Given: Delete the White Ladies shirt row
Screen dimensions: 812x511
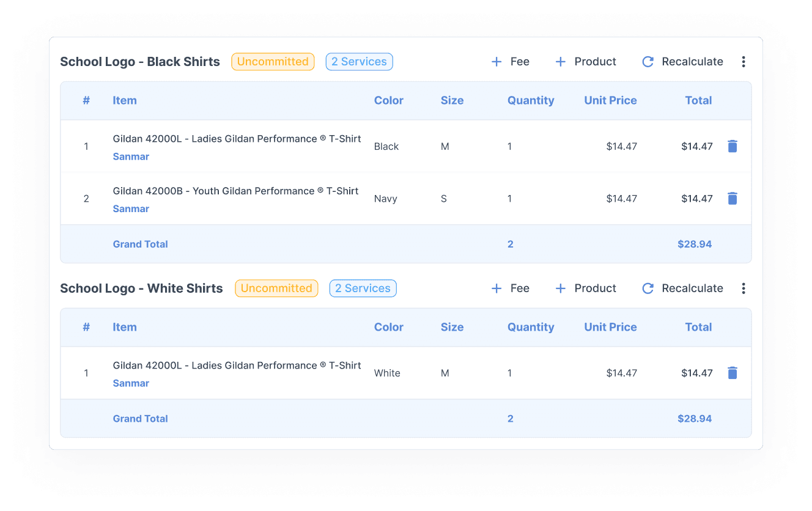Looking at the screenshot, I should (732, 373).
